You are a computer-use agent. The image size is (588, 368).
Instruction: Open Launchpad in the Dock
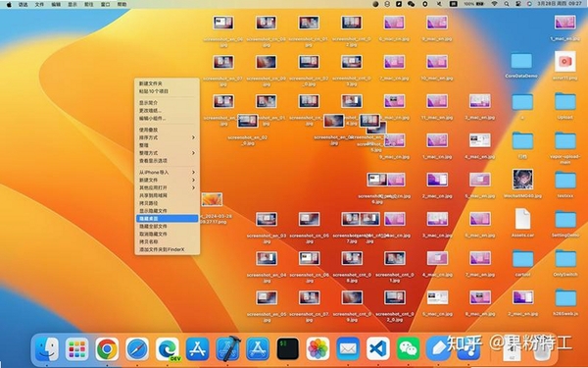(x=76, y=349)
